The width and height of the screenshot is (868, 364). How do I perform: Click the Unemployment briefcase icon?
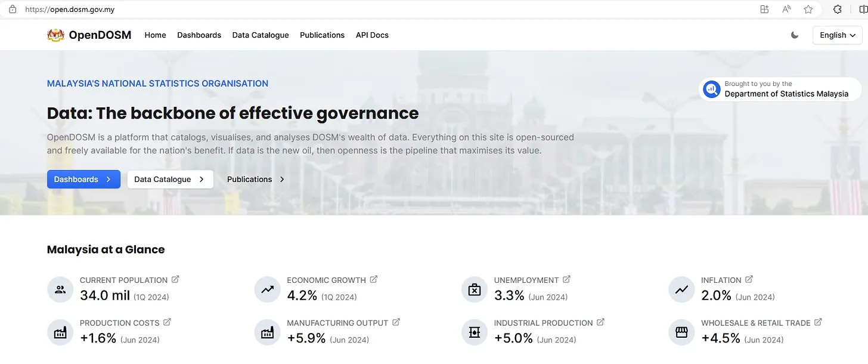pos(475,289)
